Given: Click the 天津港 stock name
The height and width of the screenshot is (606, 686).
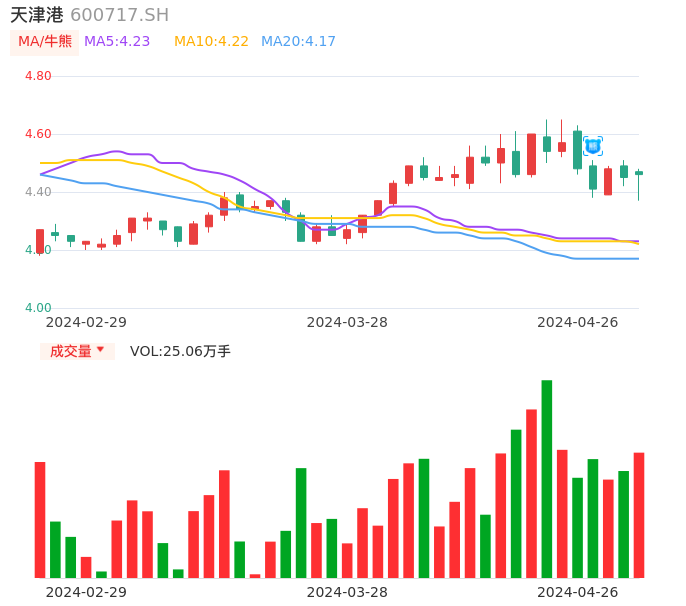Looking at the screenshot, I should coord(36,15).
